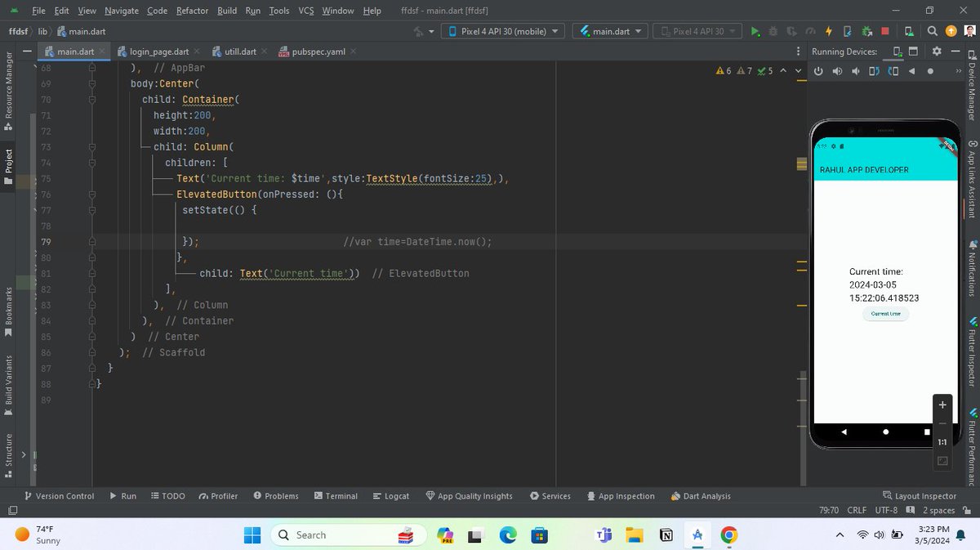Screen dimensions: 980x550
Task: Open Notion from the taskbar
Action: [666, 534]
